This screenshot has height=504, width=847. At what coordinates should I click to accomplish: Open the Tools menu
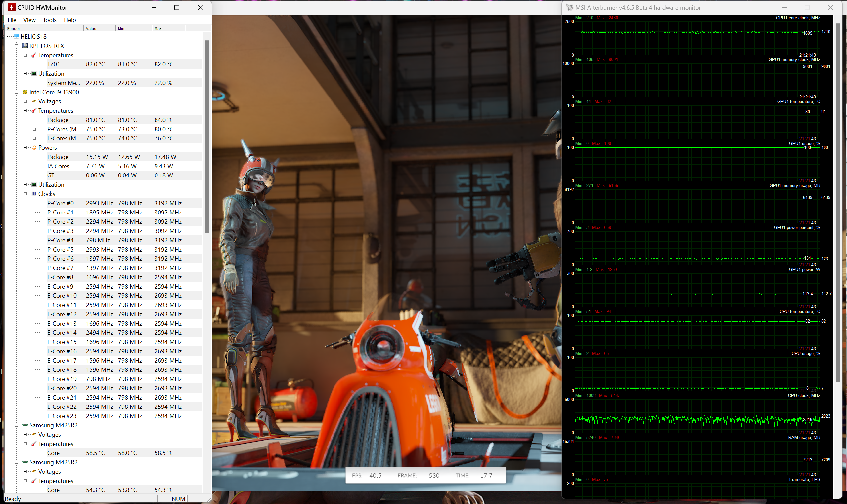49,20
